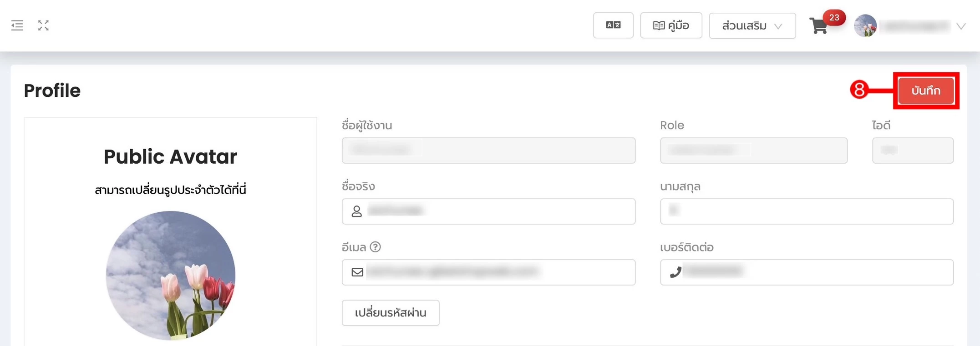Click the ไอดี ID field
The height and width of the screenshot is (346, 980).
point(913,150)
